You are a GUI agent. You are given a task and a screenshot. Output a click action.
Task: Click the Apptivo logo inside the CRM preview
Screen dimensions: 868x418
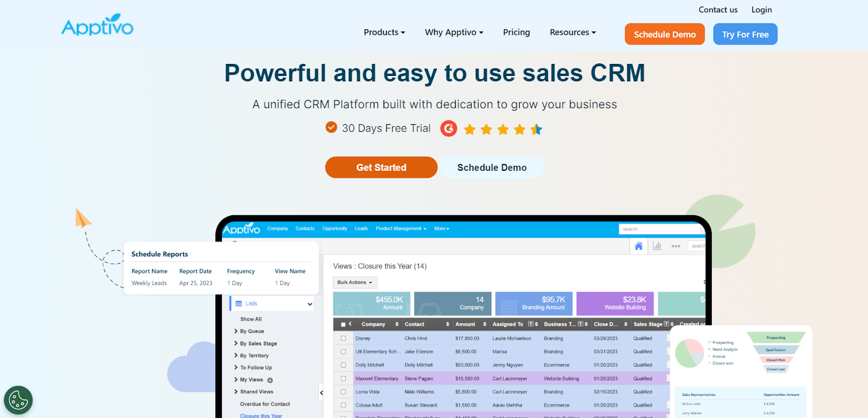(x=241, y=229)
